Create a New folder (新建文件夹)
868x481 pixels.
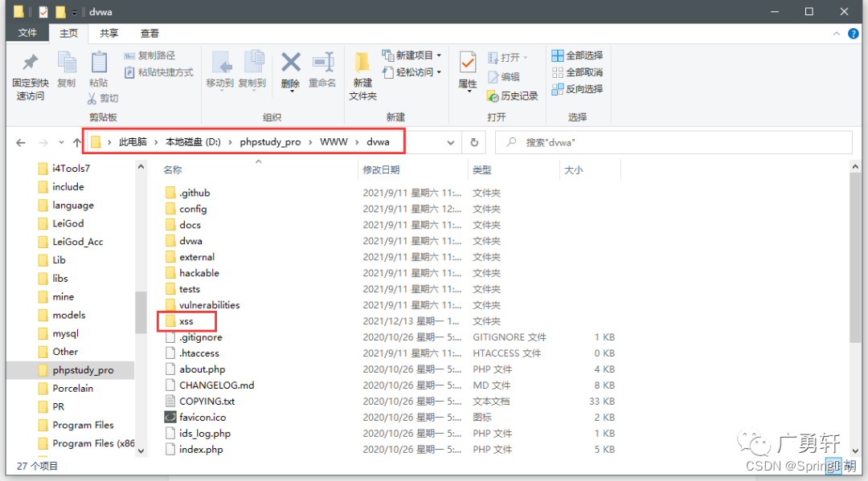tap(362, 76)
